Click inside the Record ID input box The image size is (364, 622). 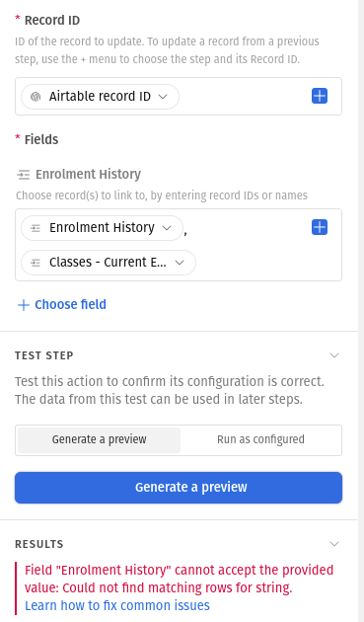pyautogui.click(x=242, y=97)
